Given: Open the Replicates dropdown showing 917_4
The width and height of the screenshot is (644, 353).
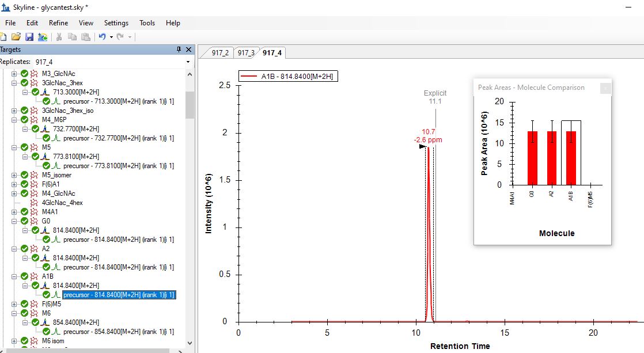Looking at the screenshot, I should pyautogui.click(x=188, y=62).
